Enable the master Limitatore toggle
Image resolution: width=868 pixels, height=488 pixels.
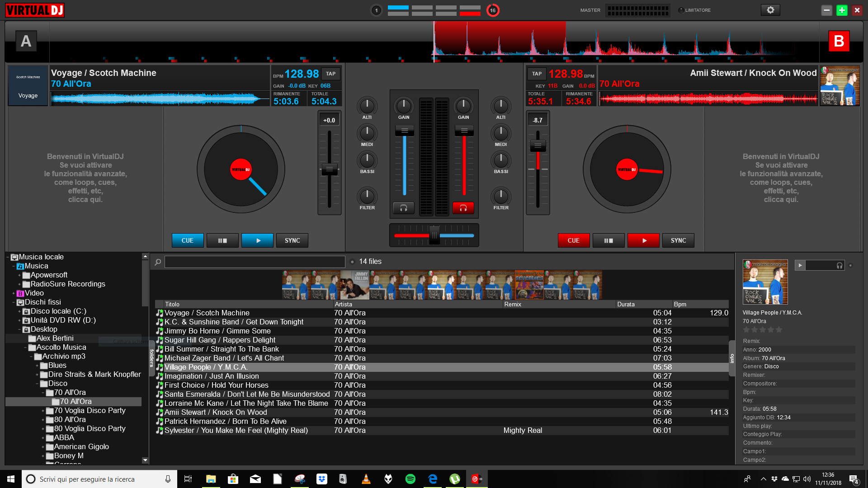681,10
